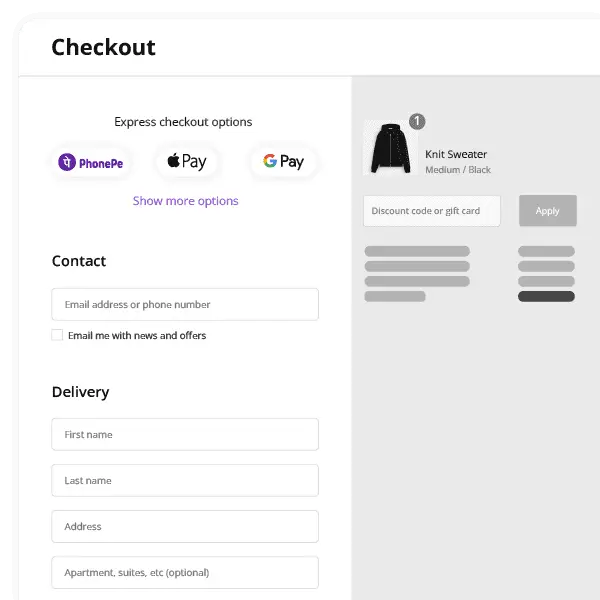The width and height of the screenshot is (600, 600).
Task: Click the Checkout page heading
Action: [x=103, y=47]
